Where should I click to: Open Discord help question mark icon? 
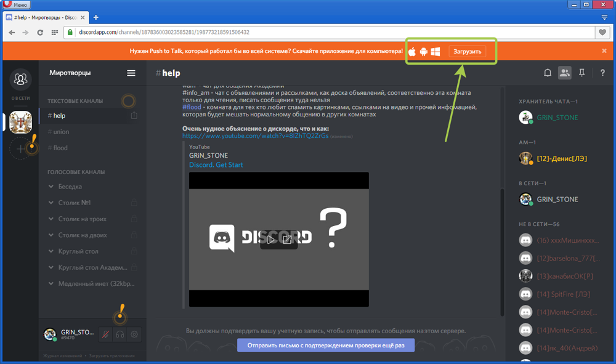(602, 73)
